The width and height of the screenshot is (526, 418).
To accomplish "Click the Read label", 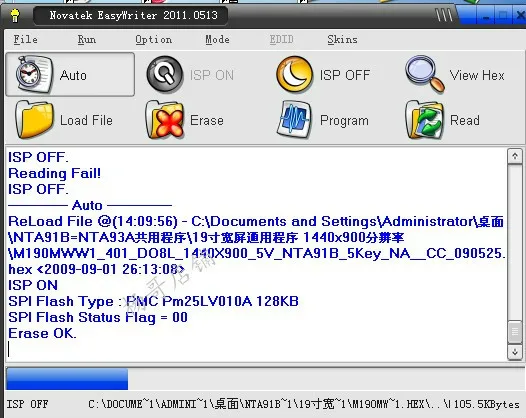I will (465, 120).
